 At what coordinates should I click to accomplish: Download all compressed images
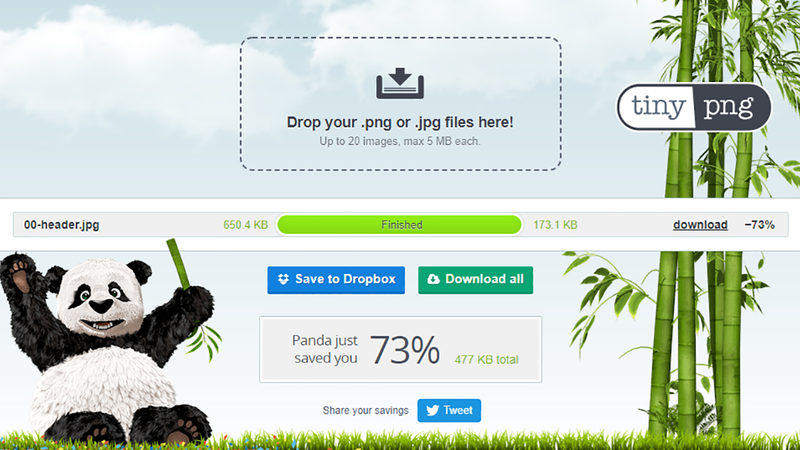coord(476,280)
